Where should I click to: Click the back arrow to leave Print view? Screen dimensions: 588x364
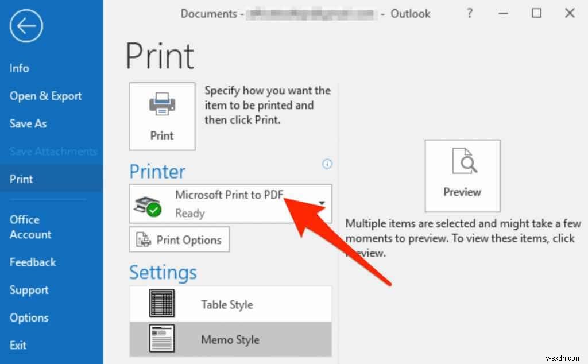pyautogui.click(x=25, y=25)
